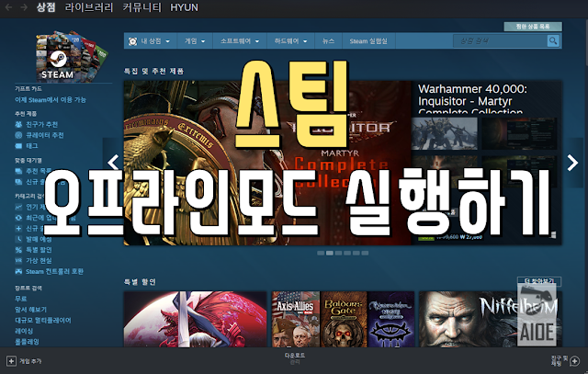Open the 가상 현실 link
The width and height of the screenshot is (588, 374).
pos(39,260)
